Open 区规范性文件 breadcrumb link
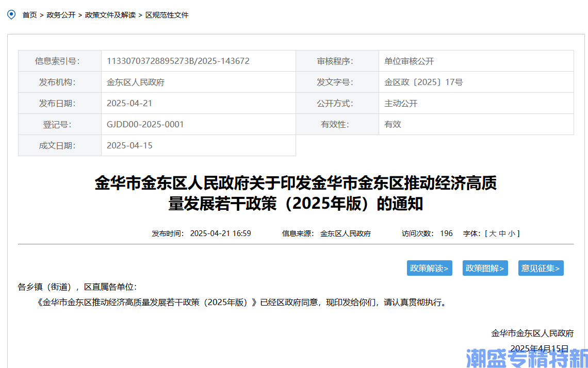The image size is (588, 368). pos(167,15)
